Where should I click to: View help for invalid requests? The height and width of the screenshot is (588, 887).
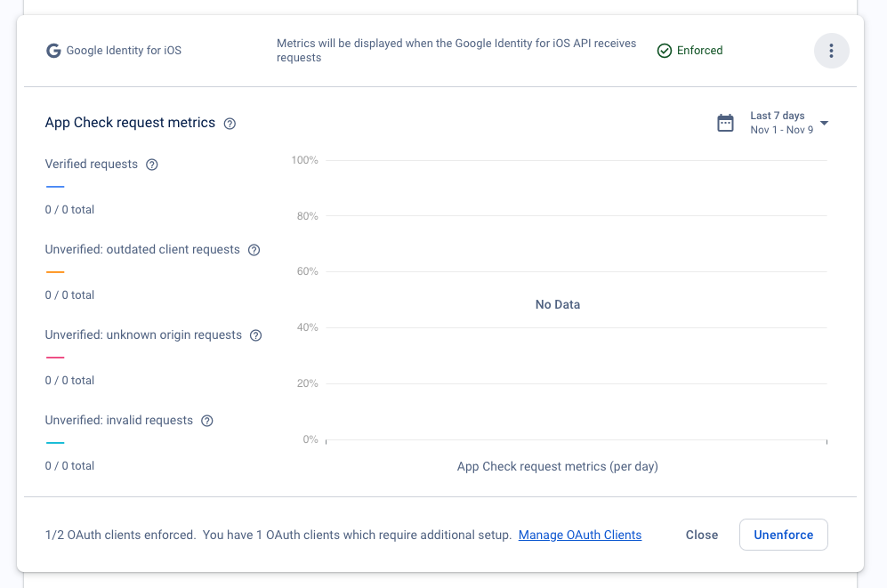tap(206, 420)
